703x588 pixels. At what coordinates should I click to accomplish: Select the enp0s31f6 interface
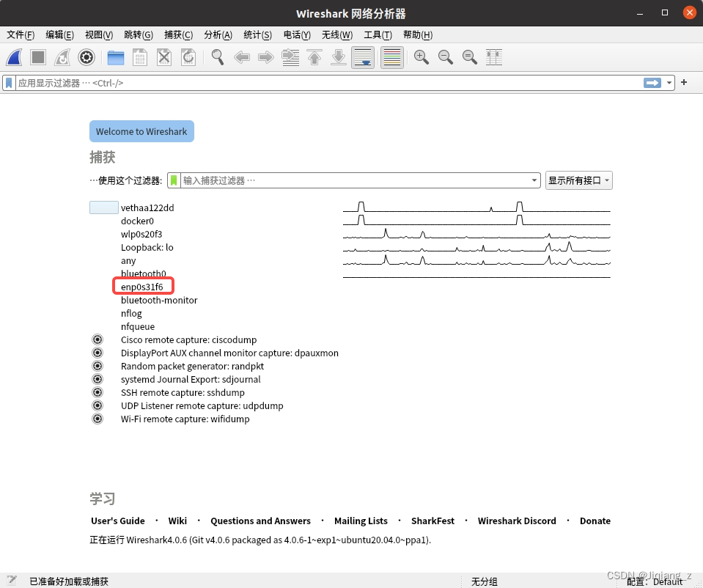(x=142, y=287)
